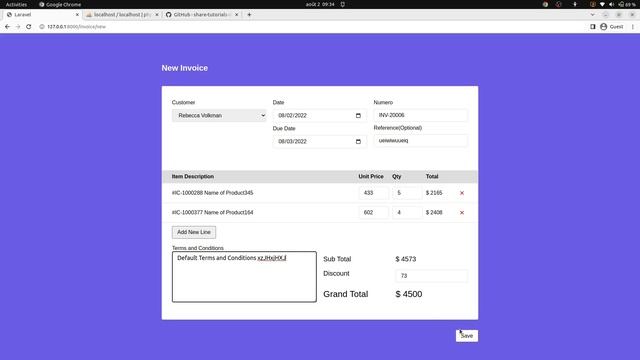The image size is (640, 360).
Task: Click the Reference(Optional) input field
Action: (421, 140)
